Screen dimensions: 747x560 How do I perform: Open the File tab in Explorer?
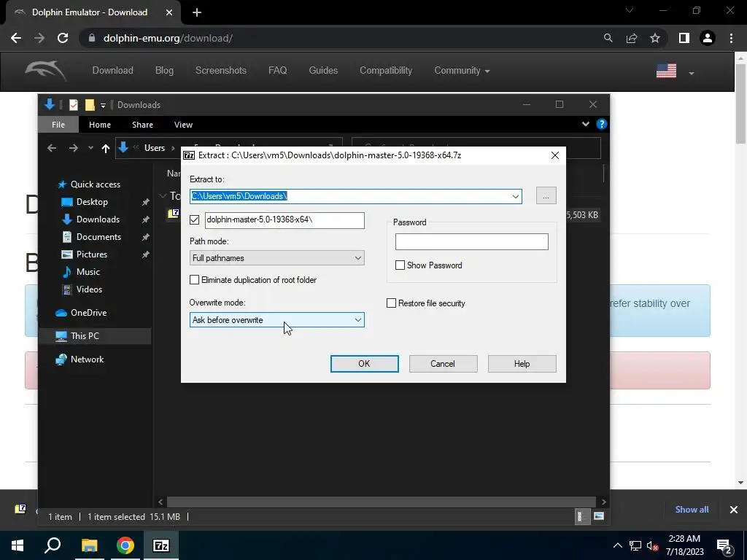(x=58, y=125)
